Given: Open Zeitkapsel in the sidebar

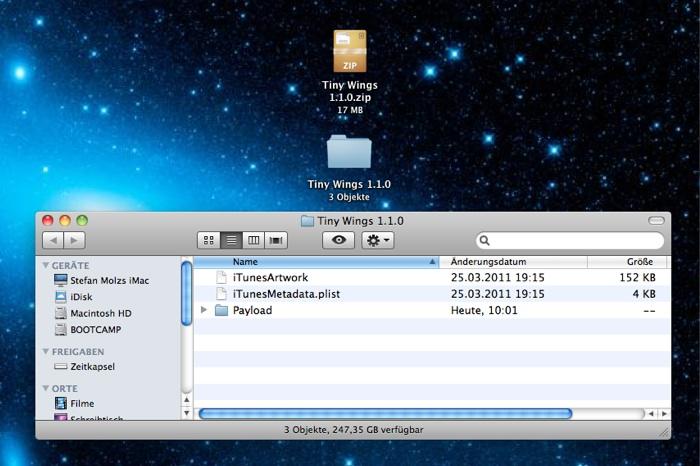Looking at the screenshot, I should point(84,366).
